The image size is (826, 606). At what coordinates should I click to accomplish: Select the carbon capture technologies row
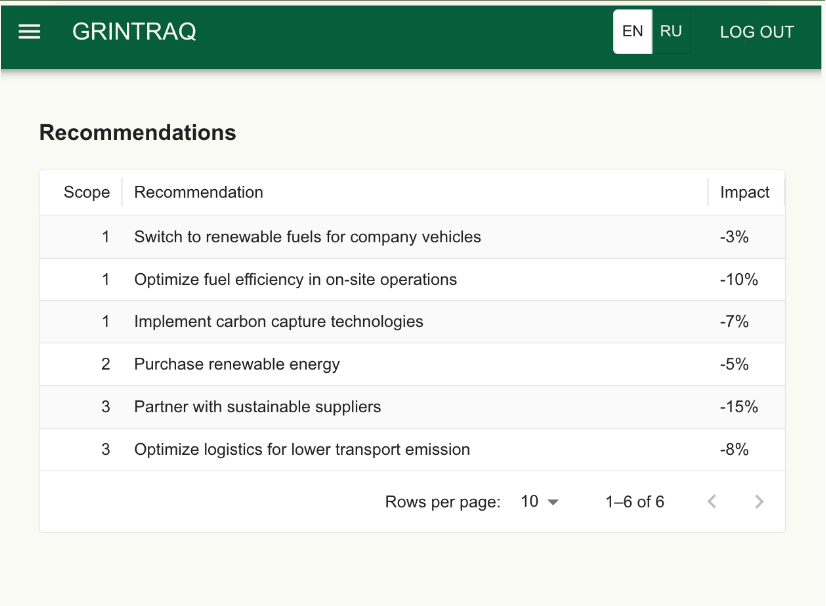tap(278, 322)
